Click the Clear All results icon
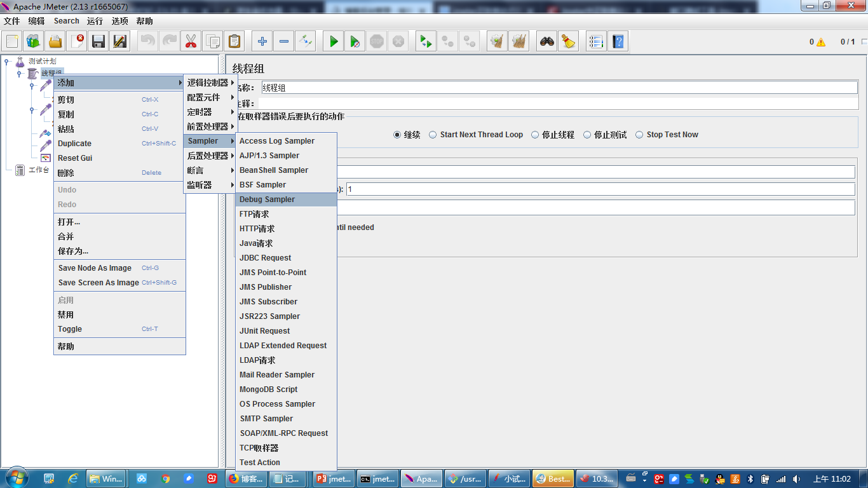The width and height of the screenshot is (868, 488). pos(519,41)
